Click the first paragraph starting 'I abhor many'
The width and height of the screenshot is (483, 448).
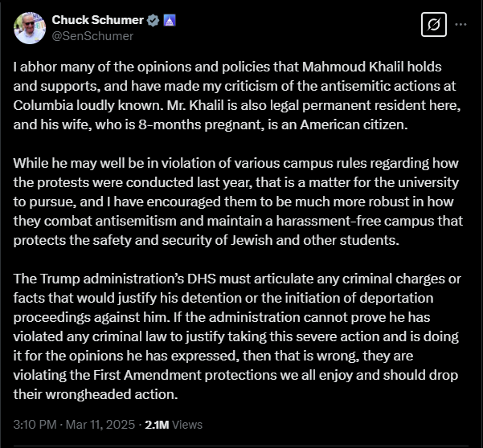click(x=237, y=96)
